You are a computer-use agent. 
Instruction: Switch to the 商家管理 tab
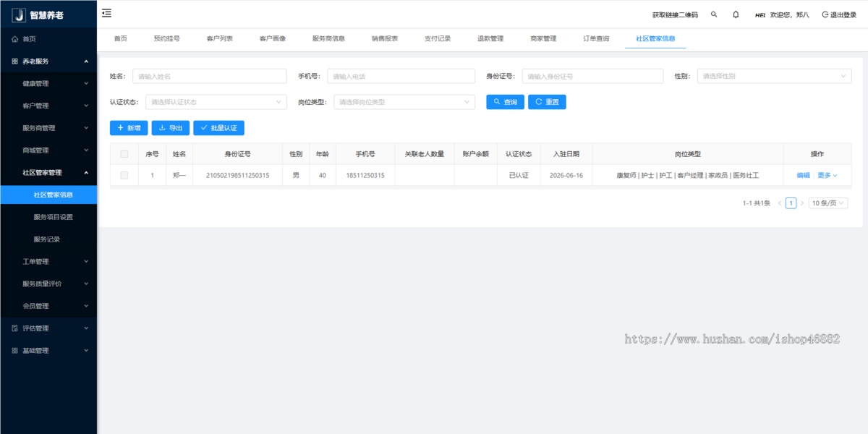(x=543, y=39)
